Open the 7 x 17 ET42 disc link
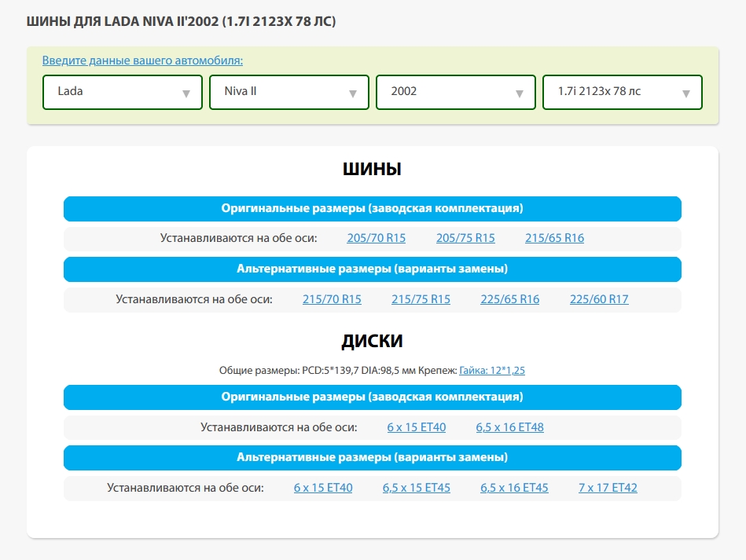The image size is (746, 560). [608, 488]
